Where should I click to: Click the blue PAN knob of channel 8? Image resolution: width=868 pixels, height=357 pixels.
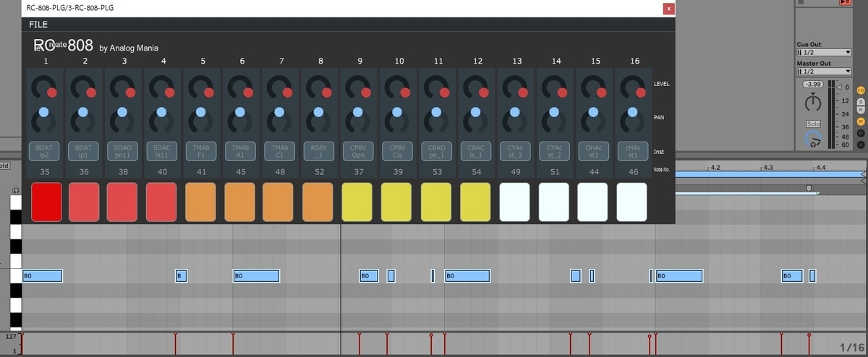318,112
